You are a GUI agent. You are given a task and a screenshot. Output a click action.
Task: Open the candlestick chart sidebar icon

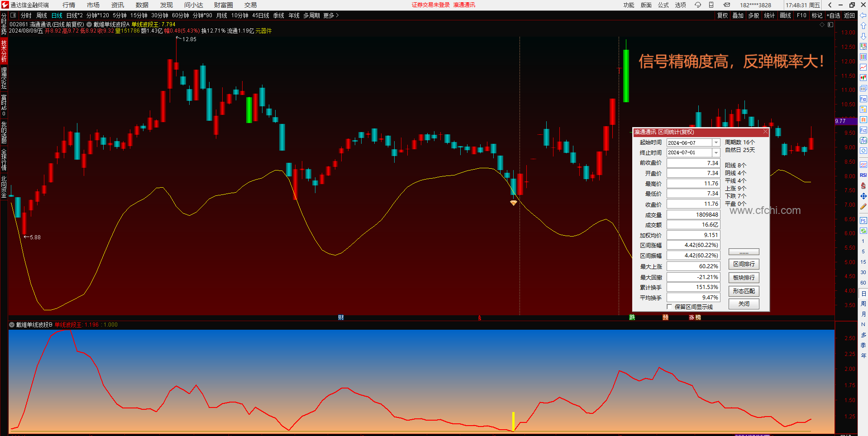863,78
